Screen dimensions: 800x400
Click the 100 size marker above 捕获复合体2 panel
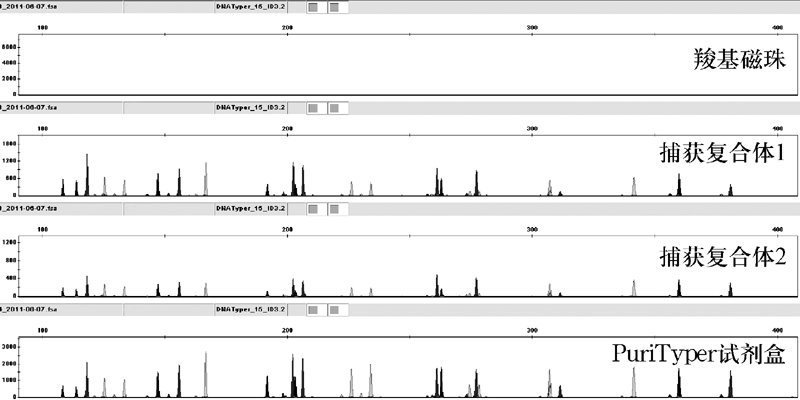point(43,230)
